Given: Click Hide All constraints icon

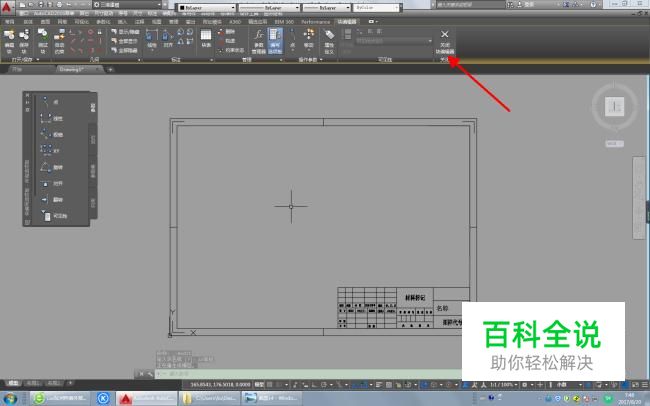Looking at the screenshot, I should (124, 50).
